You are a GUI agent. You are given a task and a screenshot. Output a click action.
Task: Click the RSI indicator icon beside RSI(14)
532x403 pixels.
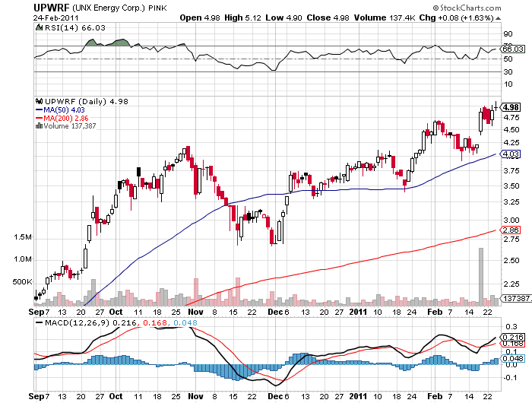coord(40,27)
